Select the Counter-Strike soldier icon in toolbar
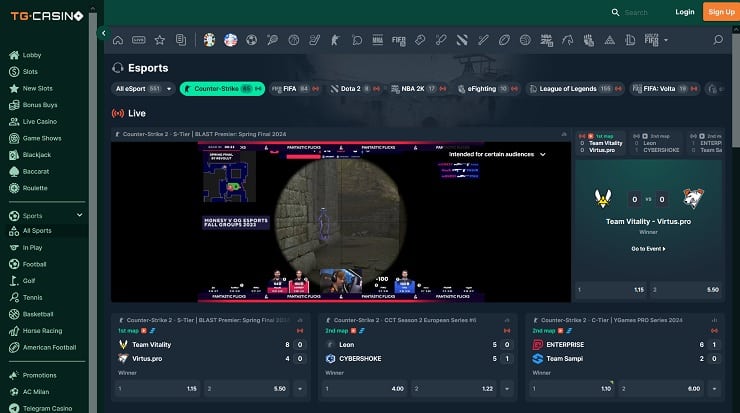This screenshot has width=740, height=413. pos(336,40)
